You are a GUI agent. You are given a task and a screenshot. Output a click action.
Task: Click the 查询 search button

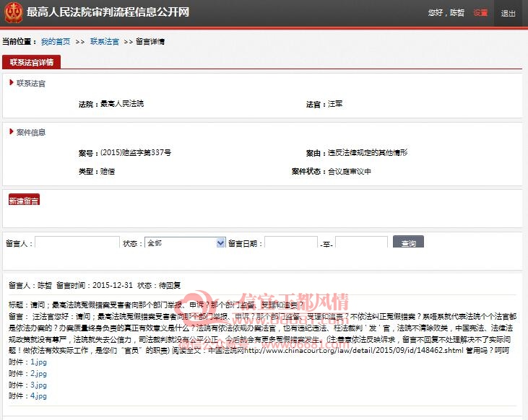(x=408, y=242)
